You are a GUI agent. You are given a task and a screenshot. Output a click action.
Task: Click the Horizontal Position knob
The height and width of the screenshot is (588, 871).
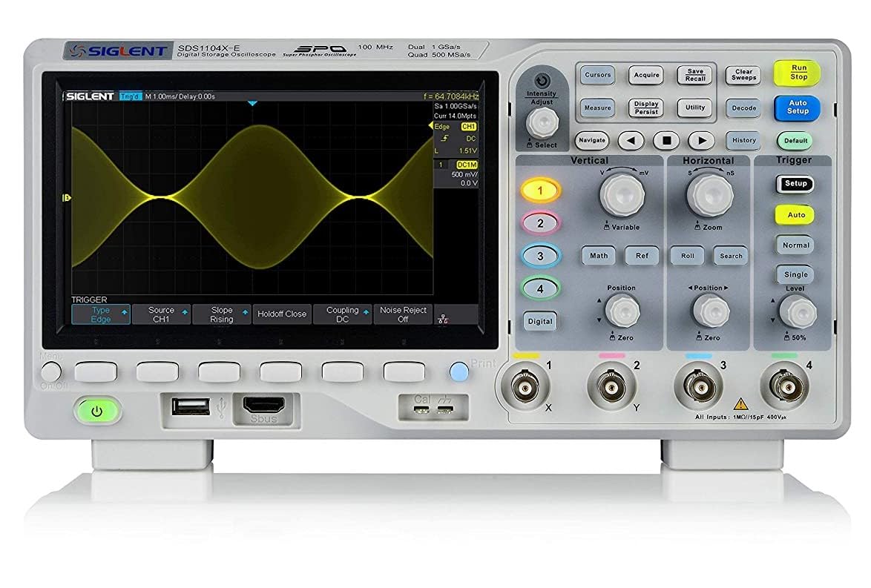pos(711,311)
